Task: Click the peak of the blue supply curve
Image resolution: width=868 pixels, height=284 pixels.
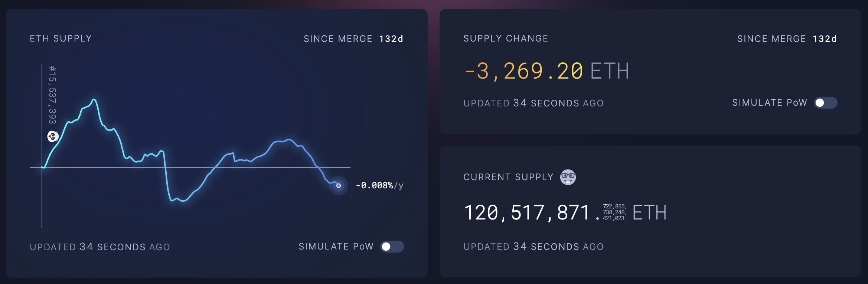Action: (x=94, y=99)
